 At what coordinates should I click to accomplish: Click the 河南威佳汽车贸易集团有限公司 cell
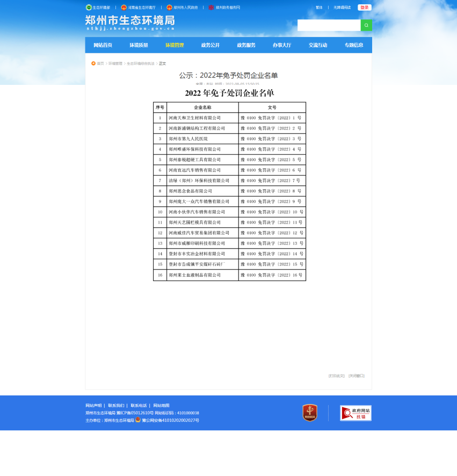click(x=202, y=233)
